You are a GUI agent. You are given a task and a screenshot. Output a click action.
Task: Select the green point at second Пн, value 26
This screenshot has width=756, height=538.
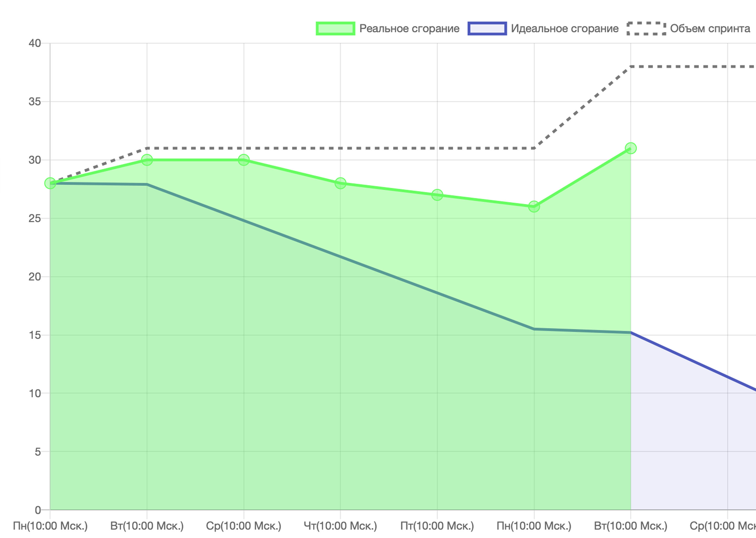[x=534, y=207]
